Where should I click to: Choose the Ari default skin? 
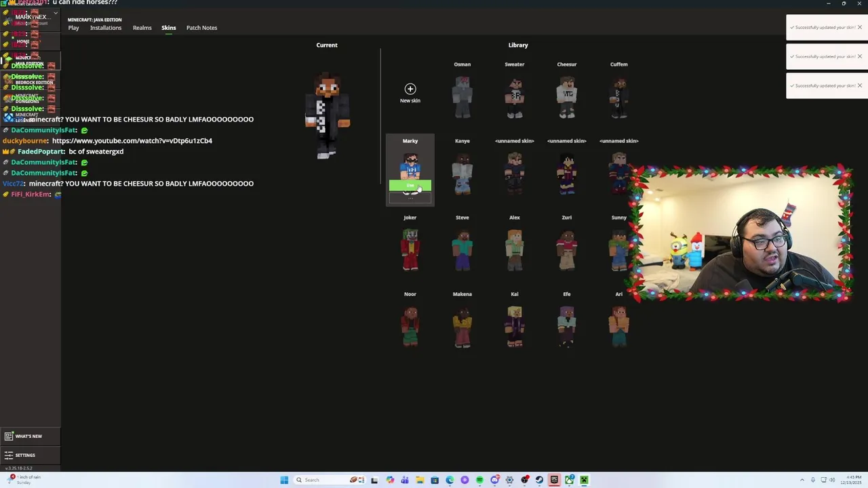point(619,327)
